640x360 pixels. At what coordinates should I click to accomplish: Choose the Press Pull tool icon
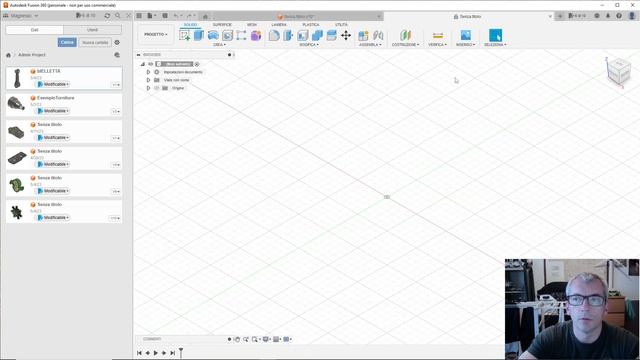click(288, 36)
